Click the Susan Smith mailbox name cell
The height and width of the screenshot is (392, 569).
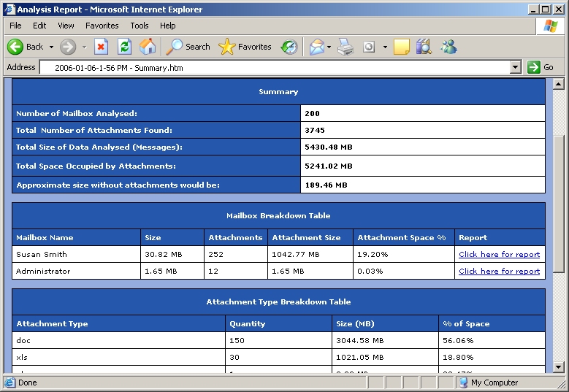click(76, 255)
